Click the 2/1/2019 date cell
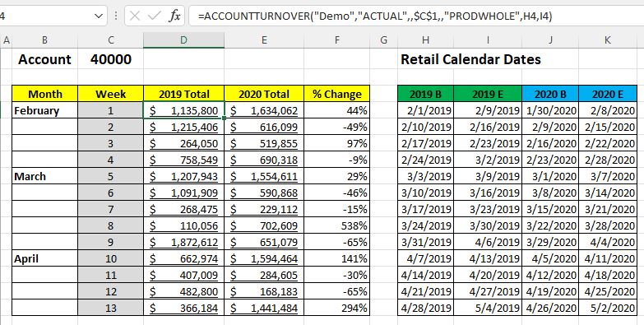Screen dimensions: 644x325 pyautogui.click(x=426, y=110)
